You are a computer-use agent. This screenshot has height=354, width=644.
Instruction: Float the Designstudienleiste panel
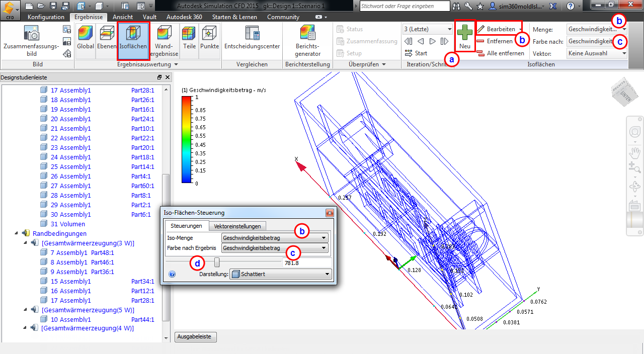point(159,77)
